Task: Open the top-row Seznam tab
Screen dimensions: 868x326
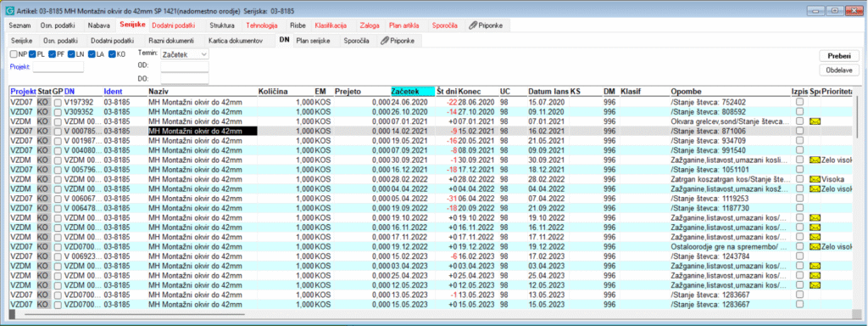Action: point(20,25)
